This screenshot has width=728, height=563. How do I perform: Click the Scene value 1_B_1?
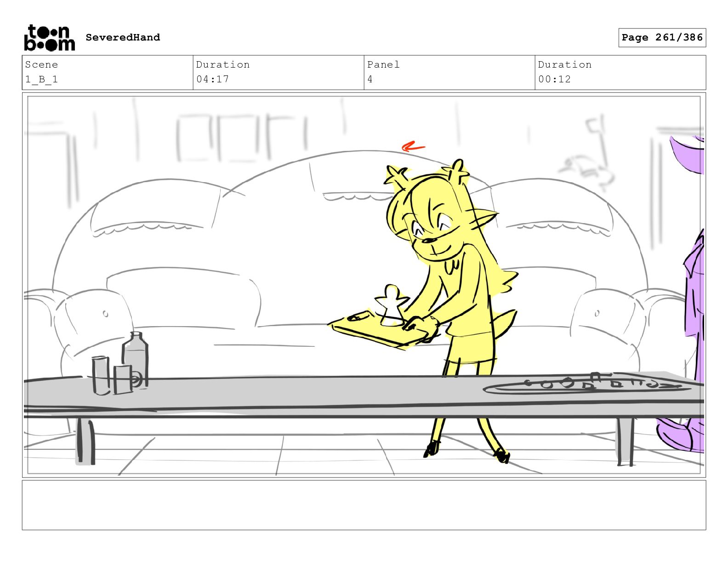41,79
